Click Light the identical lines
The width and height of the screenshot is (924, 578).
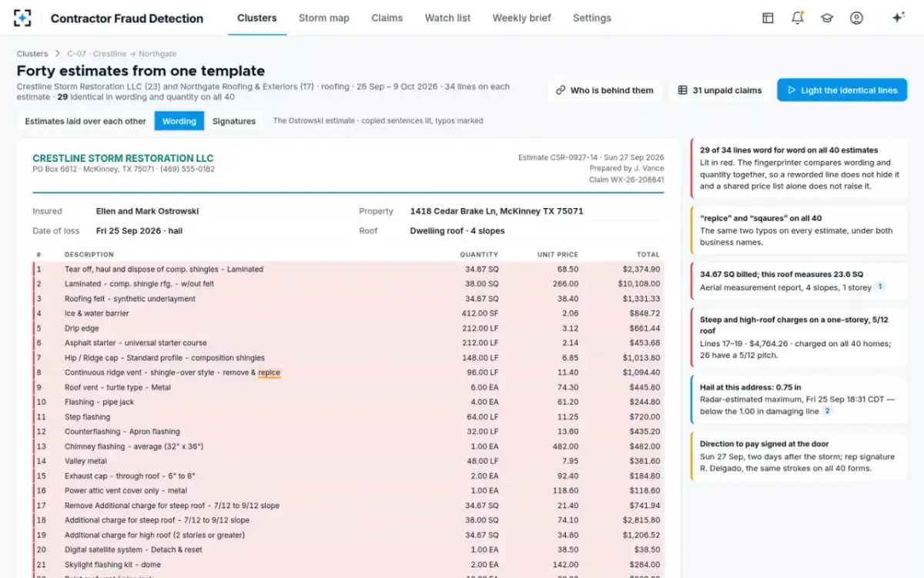pos(842,90)
